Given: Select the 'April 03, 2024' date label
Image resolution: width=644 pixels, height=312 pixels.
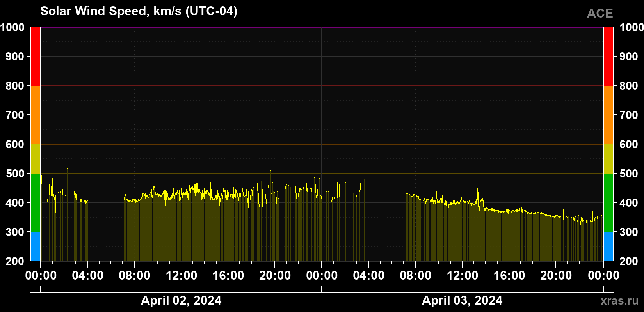Looking at the screenshot, I should click(x=462, y=300).
